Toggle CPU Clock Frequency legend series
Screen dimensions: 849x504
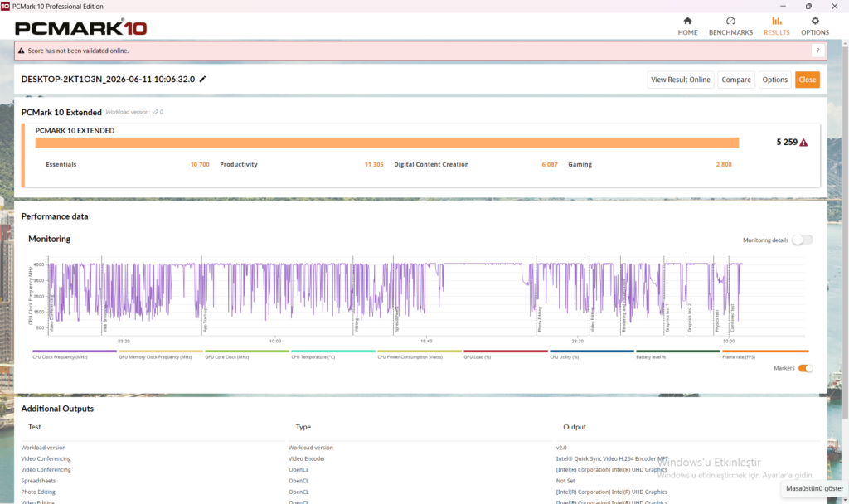pos(74,355)
